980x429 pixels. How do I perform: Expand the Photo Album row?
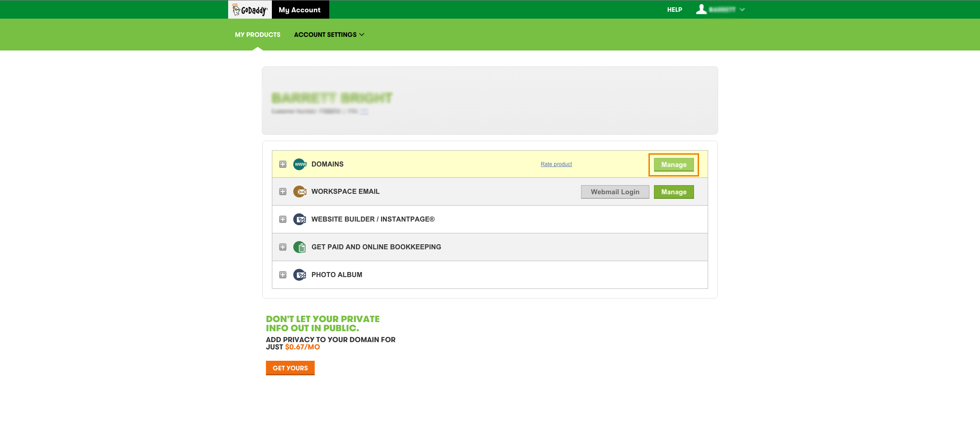[283, 275]
